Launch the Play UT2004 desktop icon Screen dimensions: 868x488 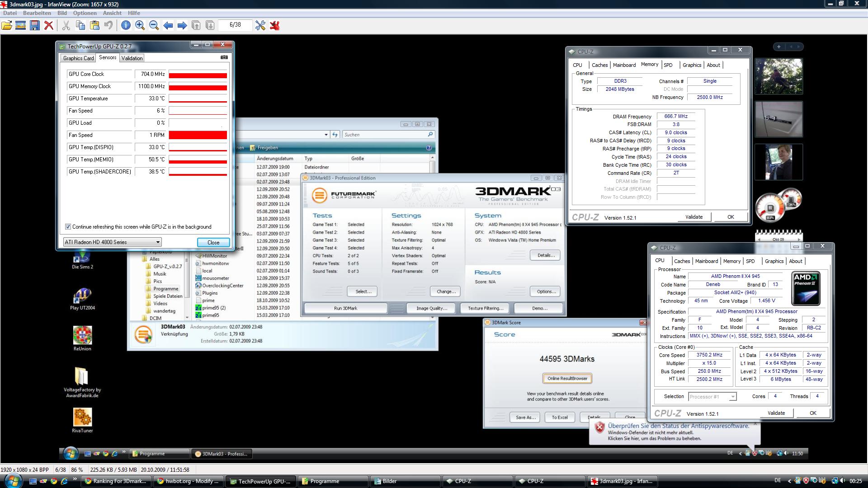pos(82,299)
